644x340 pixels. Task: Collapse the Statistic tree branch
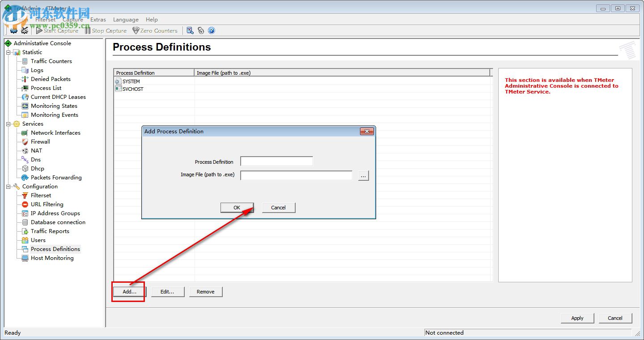coord(8,52)
